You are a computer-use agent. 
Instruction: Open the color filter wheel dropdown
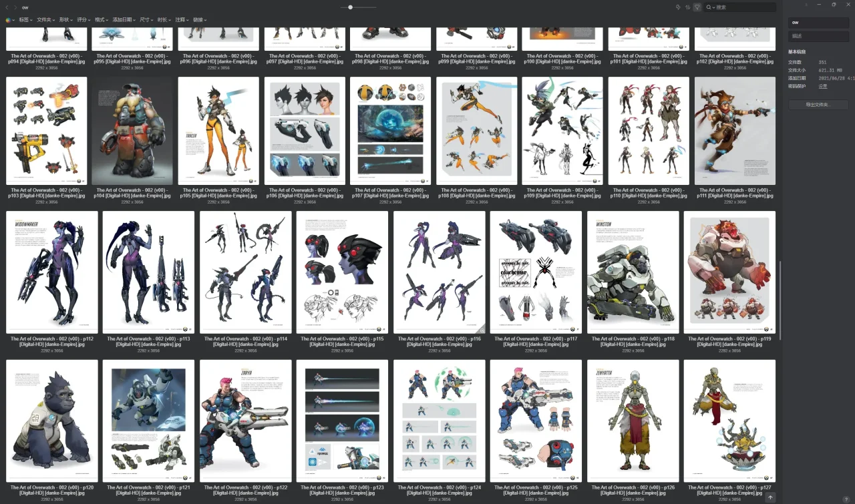point(9,20)
